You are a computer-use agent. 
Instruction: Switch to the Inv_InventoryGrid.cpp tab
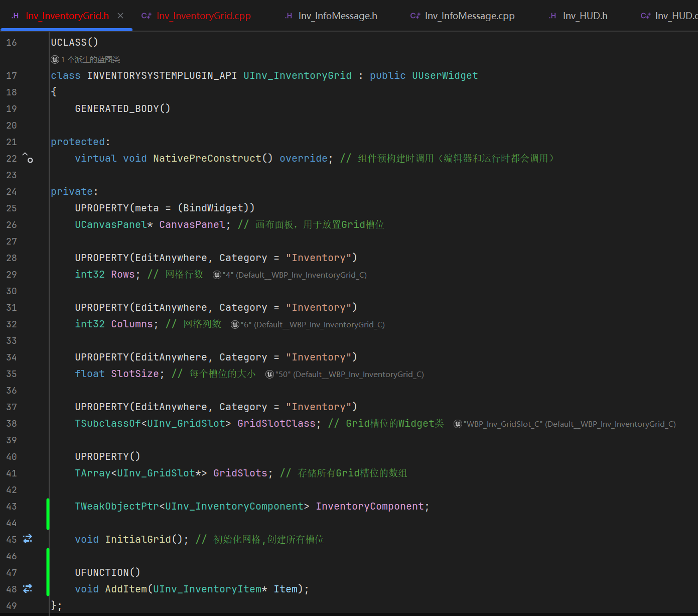196,16
